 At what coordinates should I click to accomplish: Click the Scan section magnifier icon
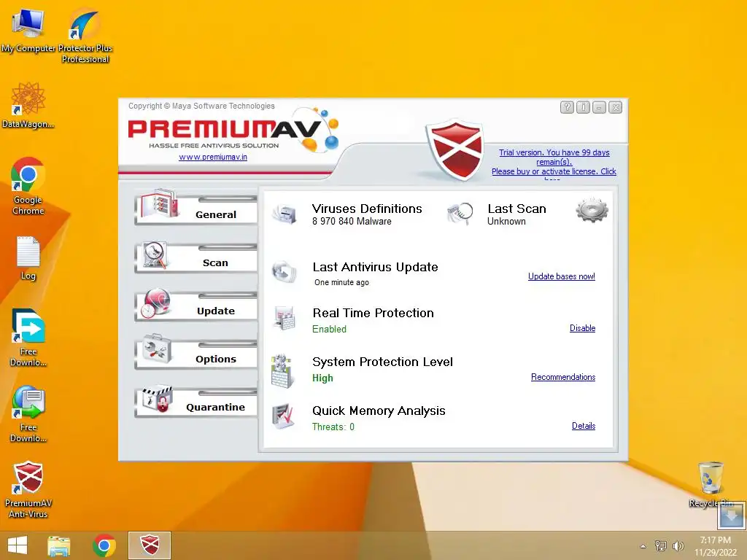tap(156, 255)
